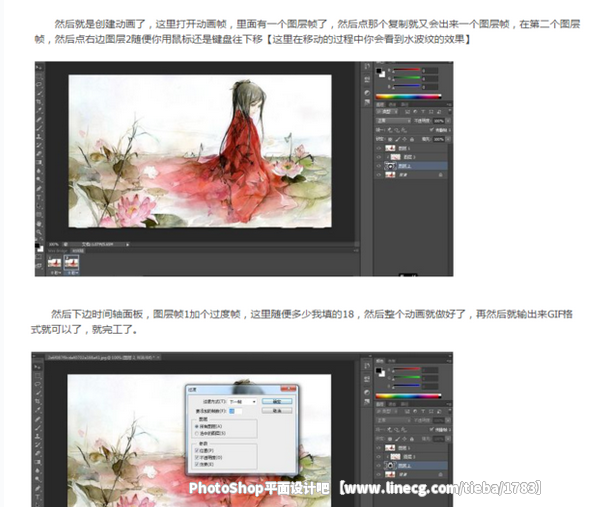The width and height of the screenshot is (597, 507).
Task: Open fill slider arrow in upper layers panel
Action: pos(448,139)
